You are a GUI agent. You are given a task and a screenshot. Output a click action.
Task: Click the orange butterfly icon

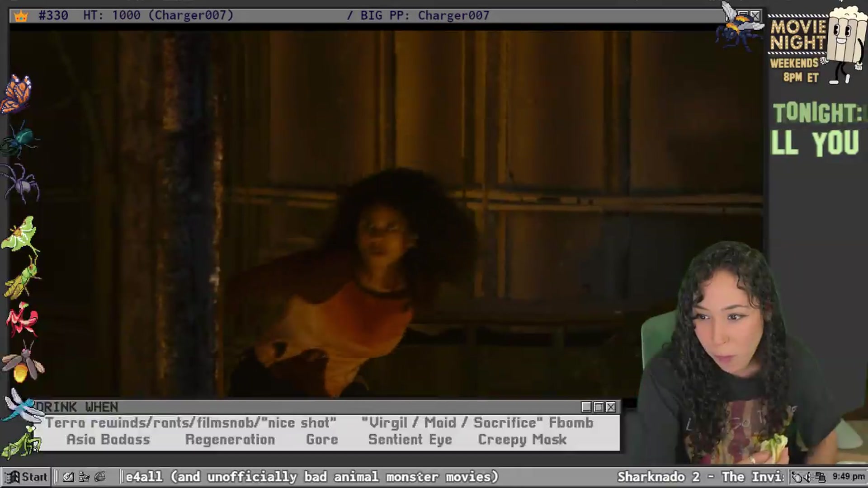point(16,94)
